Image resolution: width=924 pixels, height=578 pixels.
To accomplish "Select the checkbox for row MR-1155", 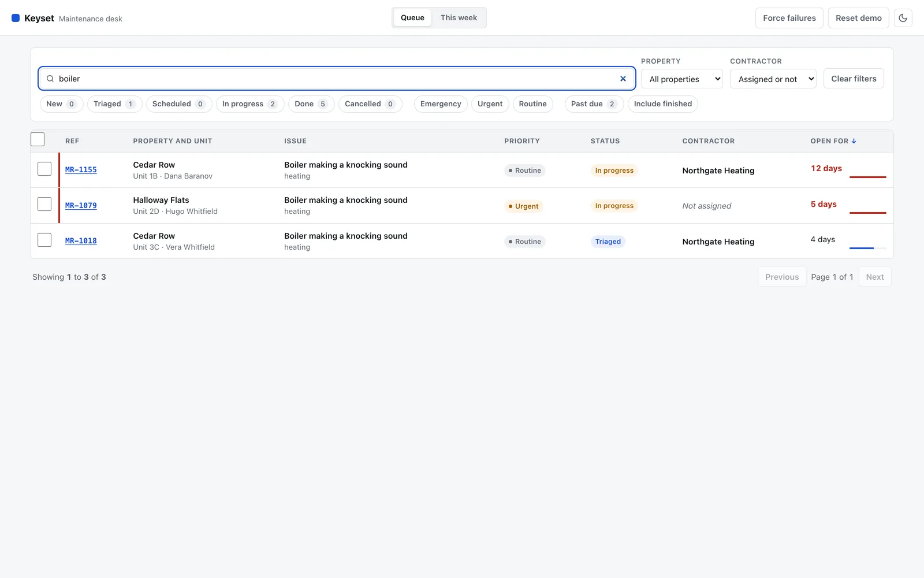I will tap(44, 169).
